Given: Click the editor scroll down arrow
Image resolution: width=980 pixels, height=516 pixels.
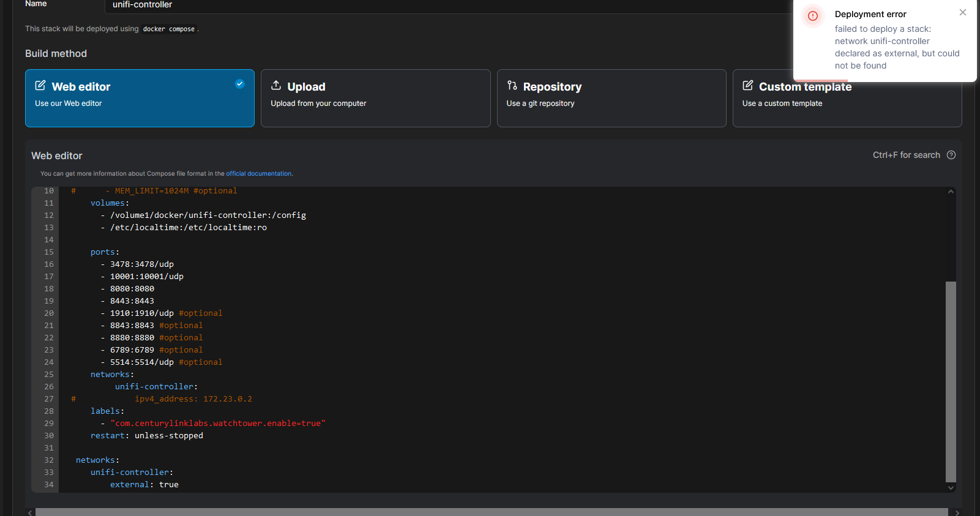Looking at the screenshot, I should [951, 488].
